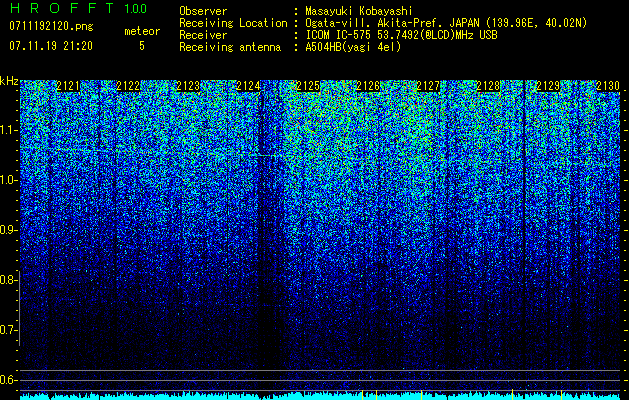This screenshot has width=629, height=400.
Task: Click the date stamp 07.11.19 21:20
Action: pos(51,46)
